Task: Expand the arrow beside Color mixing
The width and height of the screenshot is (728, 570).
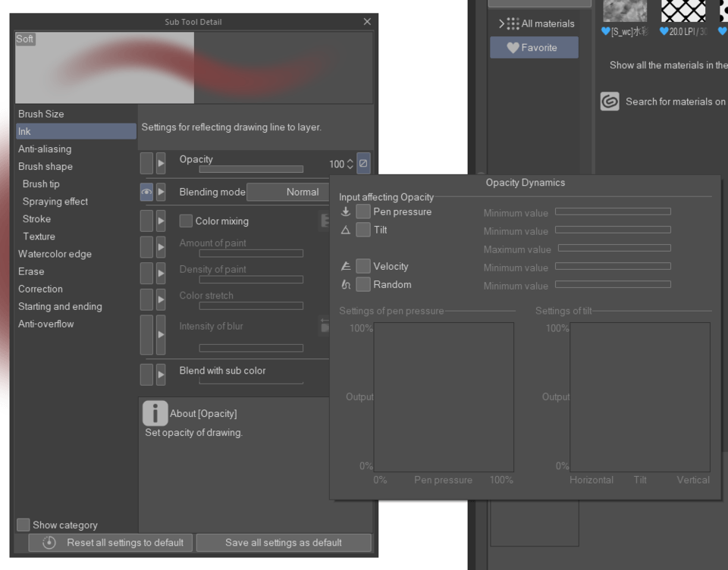Action: click(x=161, y=221)
